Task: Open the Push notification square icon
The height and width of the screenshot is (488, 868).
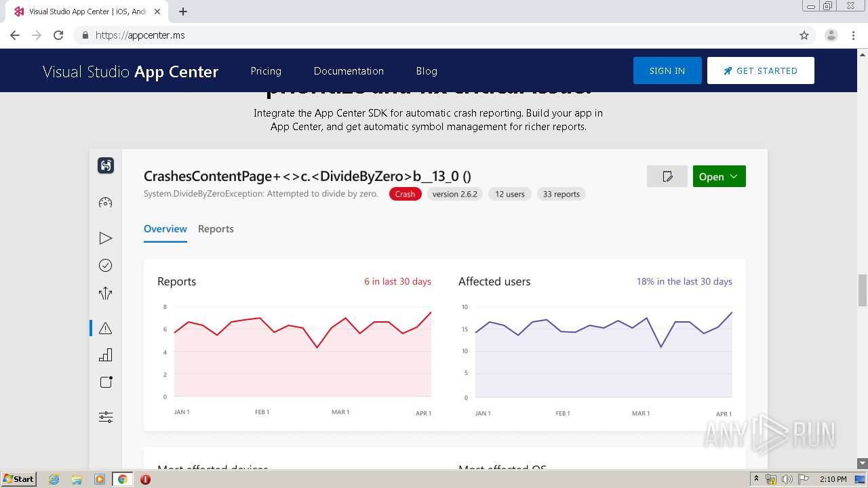Action: (x=106, y=382)
